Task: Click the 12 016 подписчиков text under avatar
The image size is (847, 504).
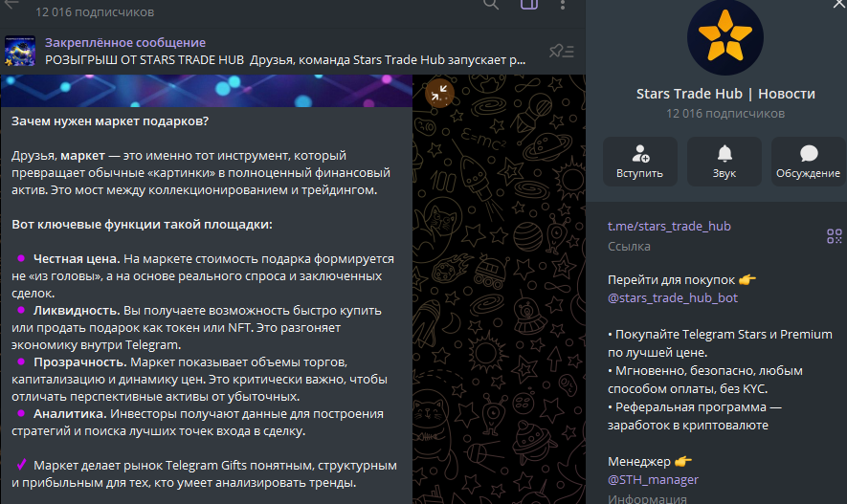Action: [x=725, y=114]
